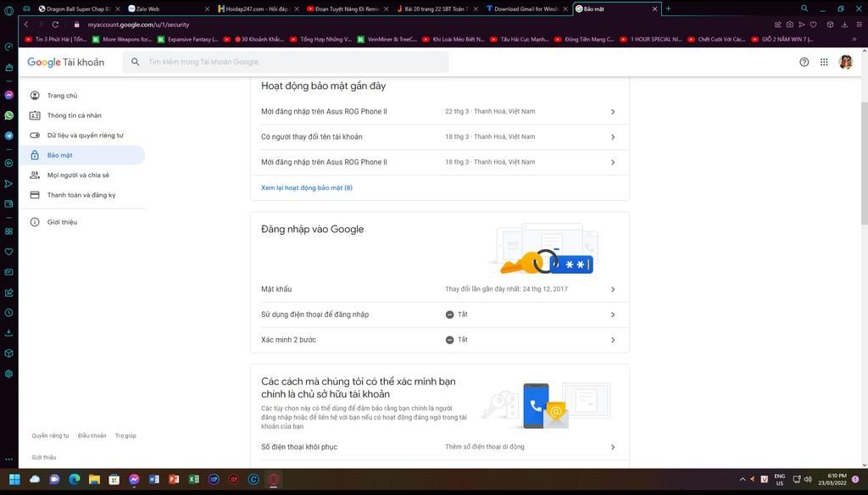
Task: Click the chevron on the 'Mật khẩu' row
Action: tap(613, 289)
